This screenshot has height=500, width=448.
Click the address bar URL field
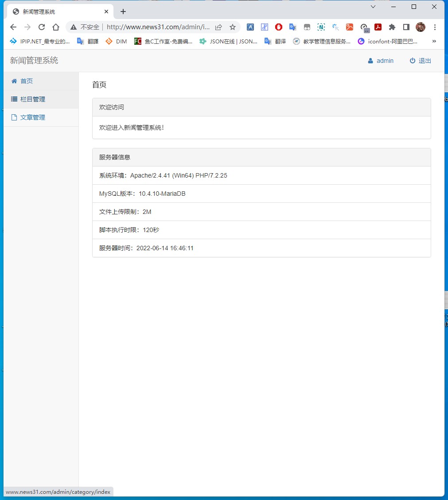(x=158, y=27)
